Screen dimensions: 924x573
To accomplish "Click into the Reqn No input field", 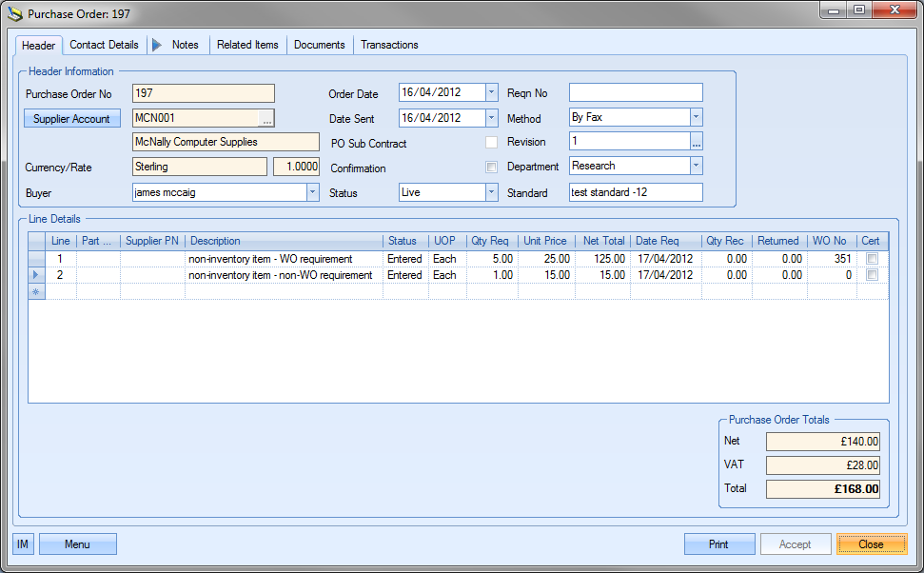I will [x=635, y=92].
